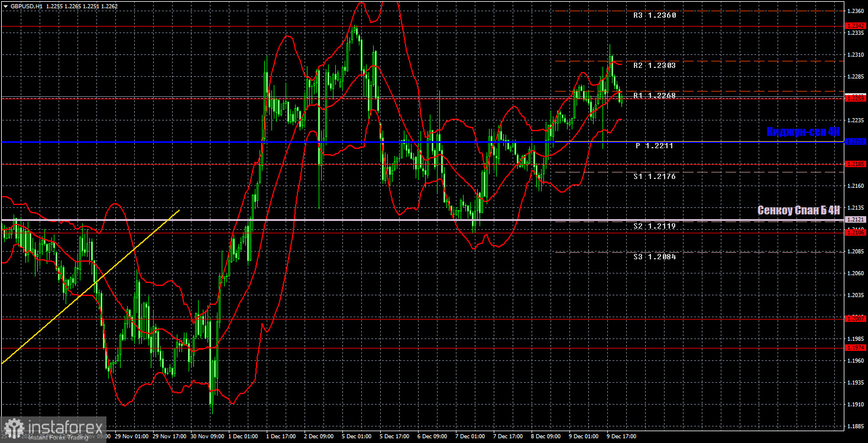Click the 1 Dec 17:00 time label
The height and width of the screenshot is (443, 868).
pyautogui.click(x=280, y=437)
